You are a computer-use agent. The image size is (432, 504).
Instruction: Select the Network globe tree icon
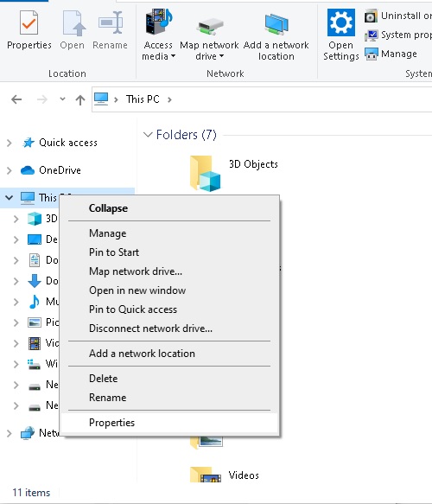tap(28, 433)
